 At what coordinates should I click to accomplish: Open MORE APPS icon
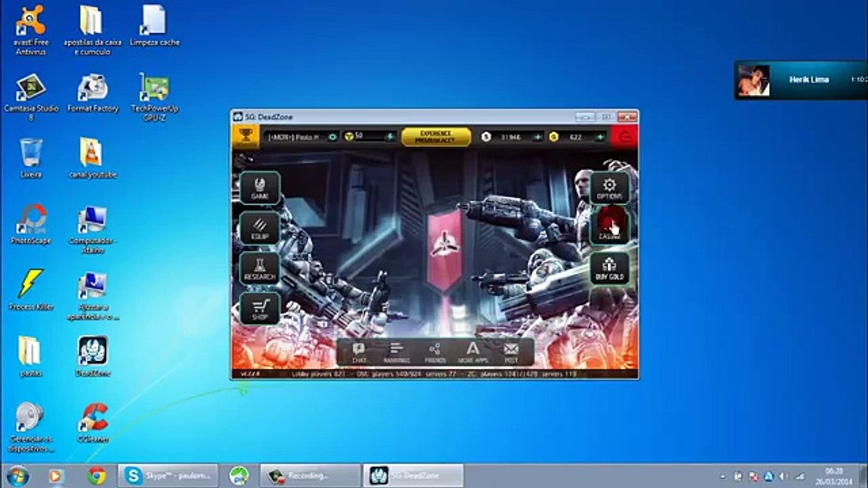tap(473, 352)
